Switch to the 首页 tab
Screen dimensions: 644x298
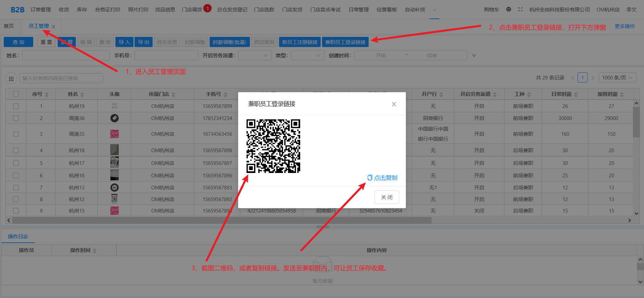9,26
